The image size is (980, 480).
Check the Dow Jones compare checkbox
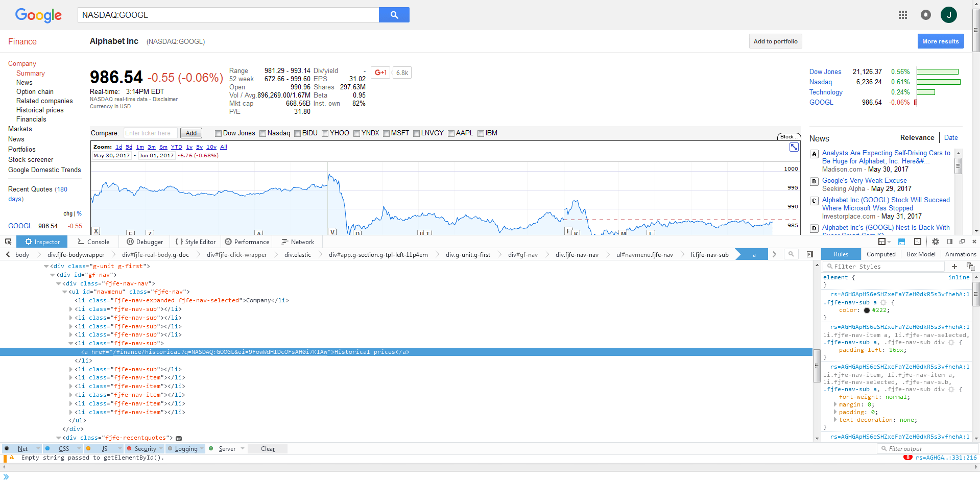click(218, 134)
